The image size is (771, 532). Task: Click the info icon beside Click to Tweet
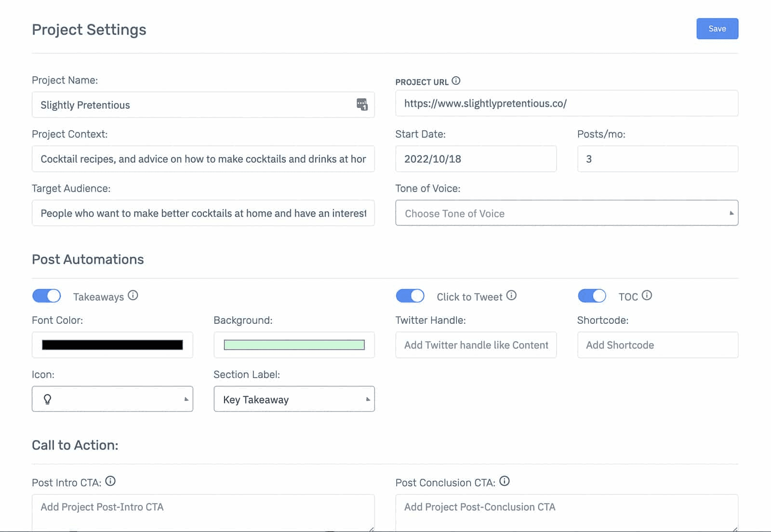pos(511,295)
